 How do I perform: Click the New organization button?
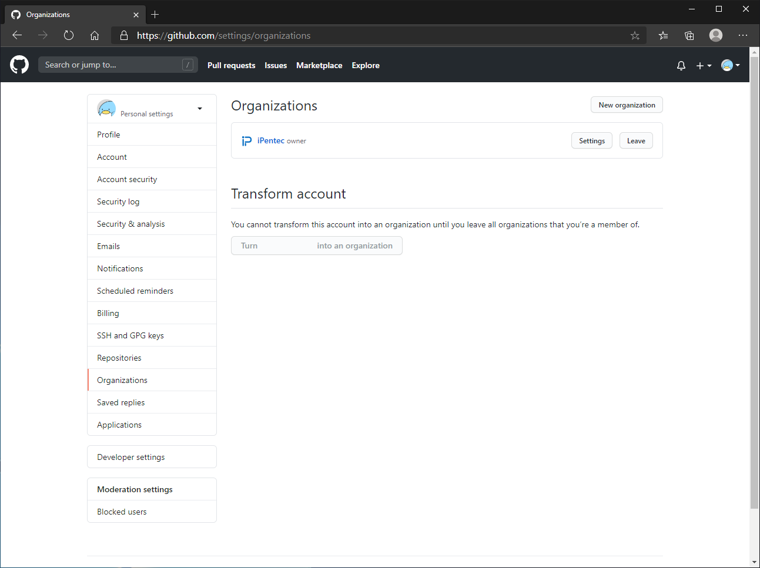[x=626, y=105]
